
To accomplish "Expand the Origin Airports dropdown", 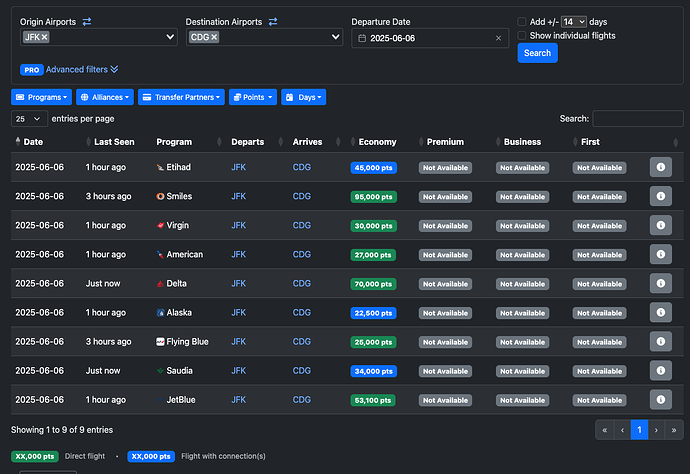I will click(x=170, y=37).
